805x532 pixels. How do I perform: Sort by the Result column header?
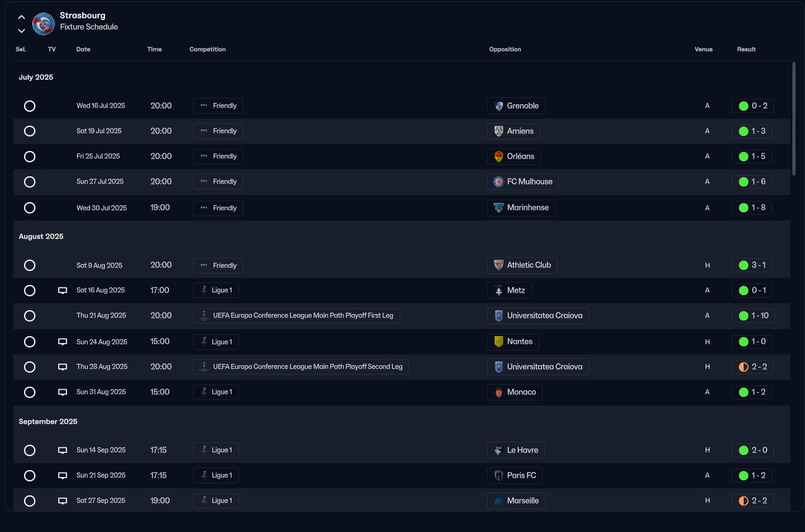tap(746, 49)
